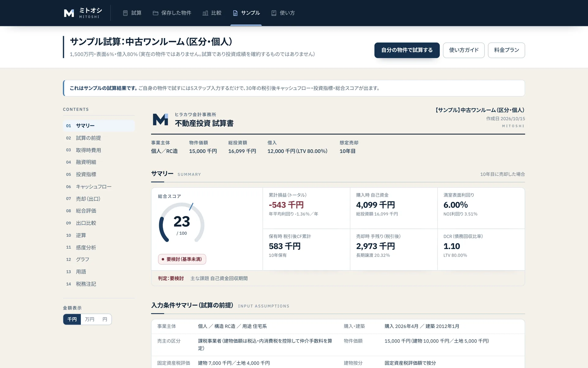Open the 使い方ガイド button
The height and width of the screenshot is (368, 588).
point(464,50)
